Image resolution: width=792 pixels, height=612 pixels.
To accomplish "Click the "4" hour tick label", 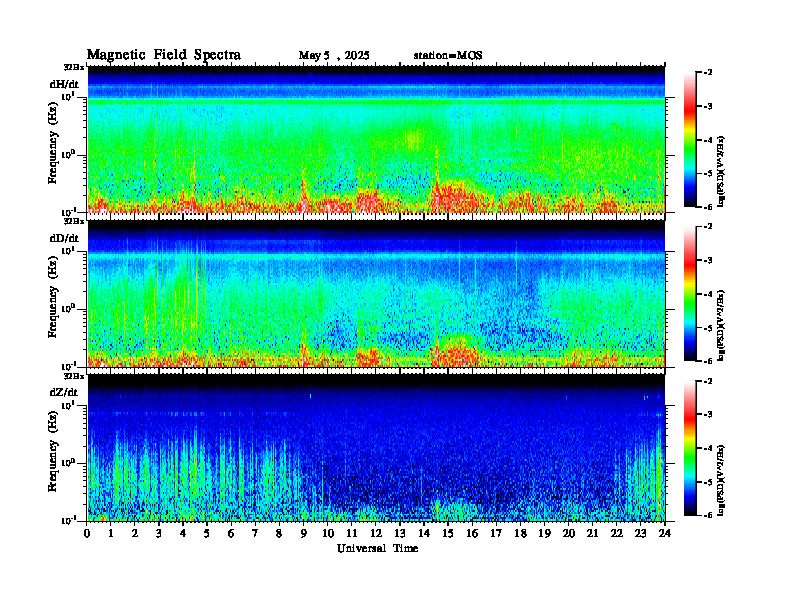I will tap(183, 533).
